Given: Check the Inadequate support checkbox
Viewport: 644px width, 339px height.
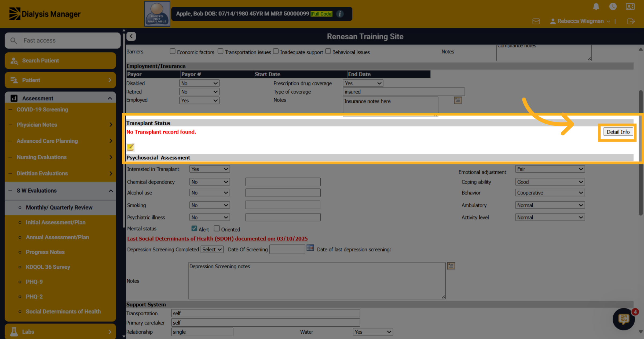Looking at the screenshot, I should pyautogui.click(x=276, y=51).
